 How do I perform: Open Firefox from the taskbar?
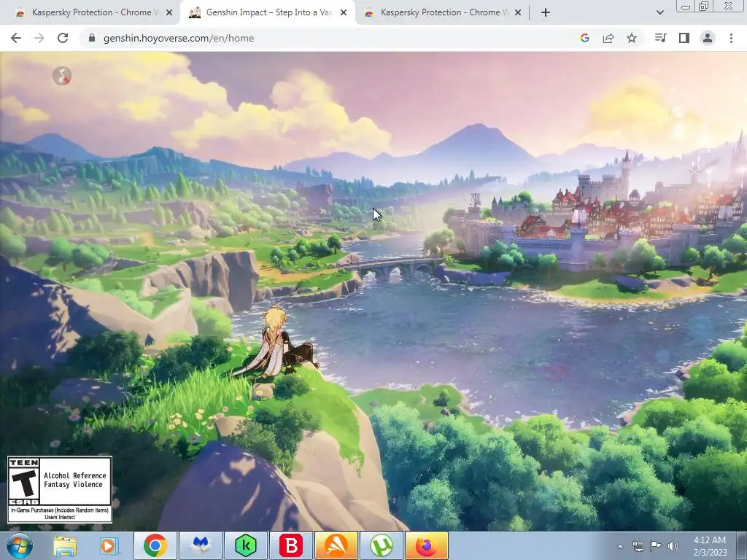pyautogui.click(x=427, y=545)
